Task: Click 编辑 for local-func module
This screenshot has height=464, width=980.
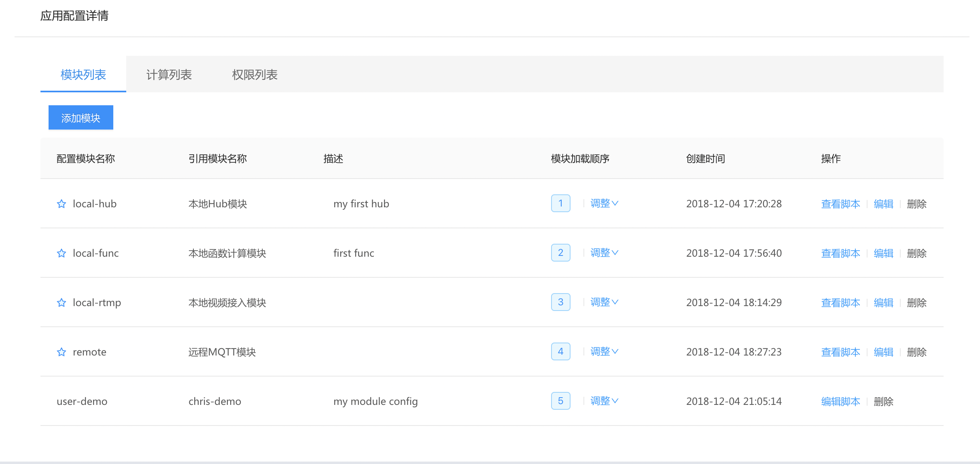Action: pyautogui.click(x=883, y=253)
